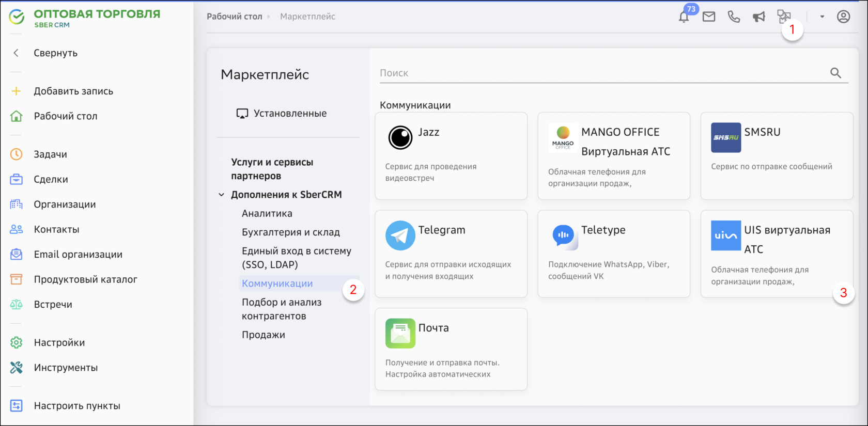The width and height of the screenshot is (868, 426).
Task: Click the green Почта mail logo
Action: coord(400,334)
